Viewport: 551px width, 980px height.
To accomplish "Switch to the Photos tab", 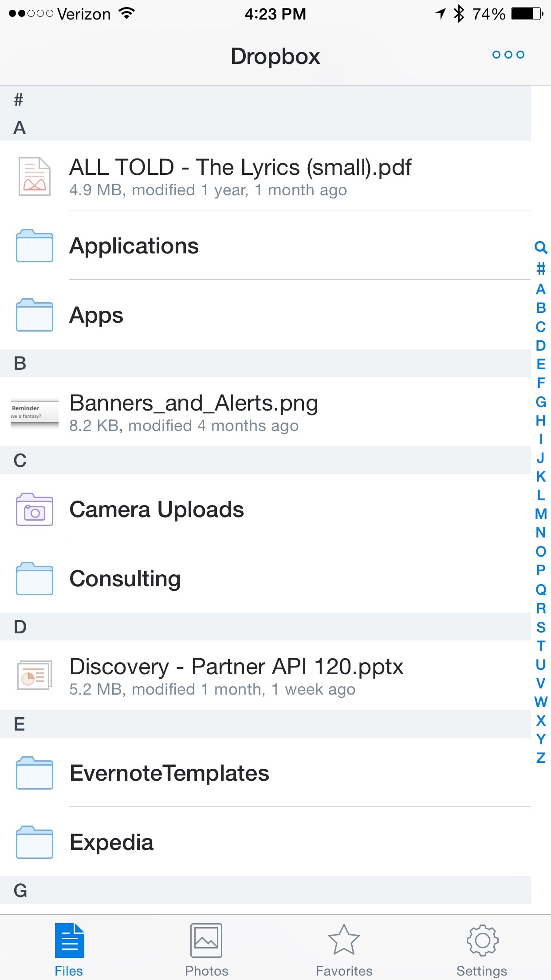I will tap(206, 950).
